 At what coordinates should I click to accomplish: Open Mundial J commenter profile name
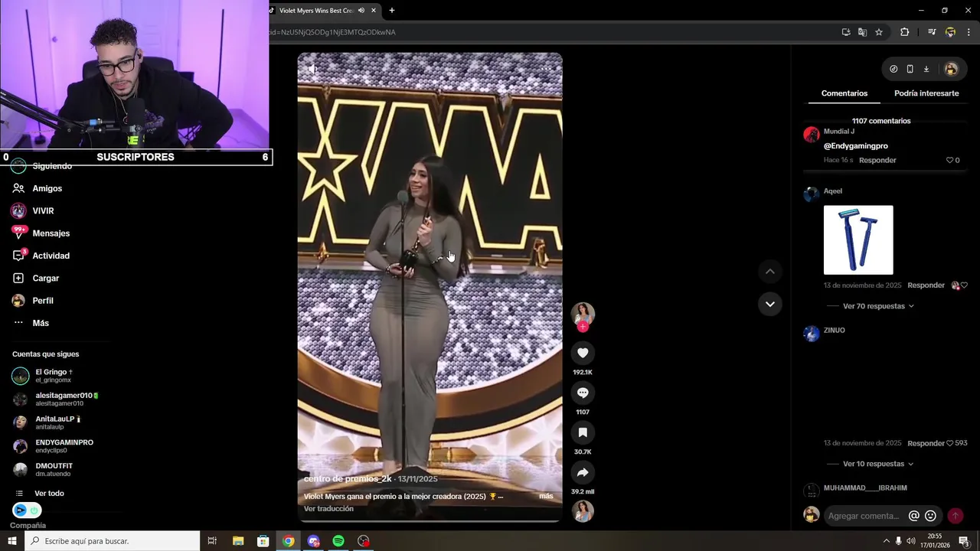pos(838,132)
